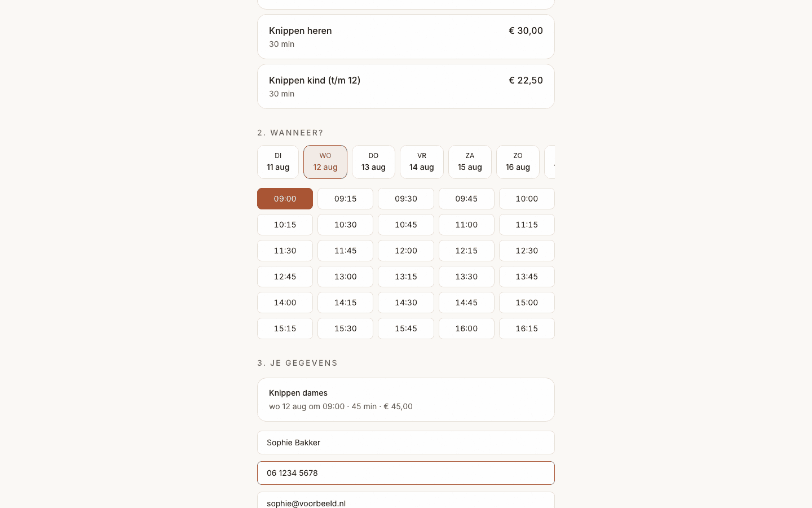Pick the 10:45 time slot

tap(406, 225)
